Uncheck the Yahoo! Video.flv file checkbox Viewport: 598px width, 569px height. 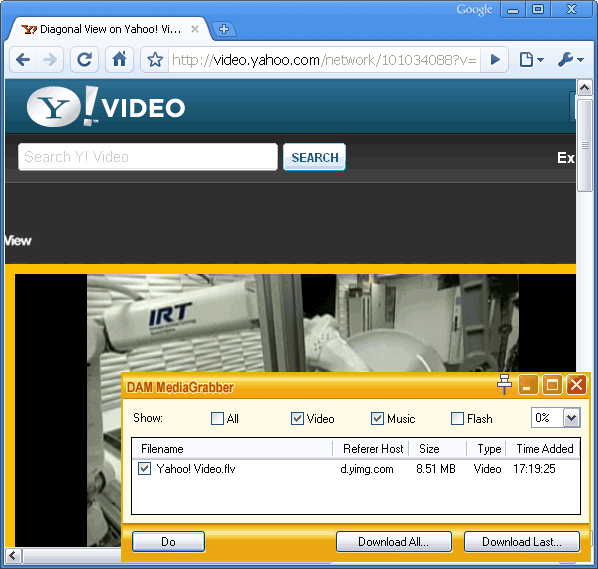click(x=145, y=468)
